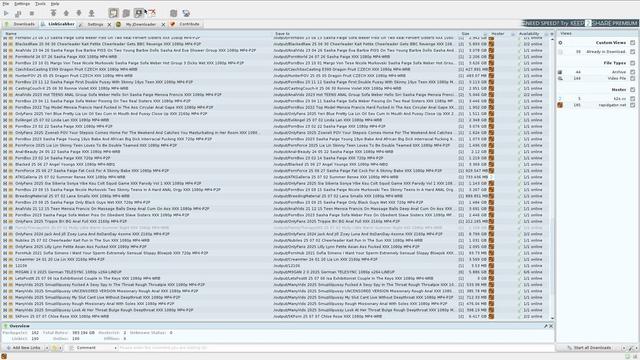
Task: Click the Video File type icon
Action: click(x=560, y=78)
